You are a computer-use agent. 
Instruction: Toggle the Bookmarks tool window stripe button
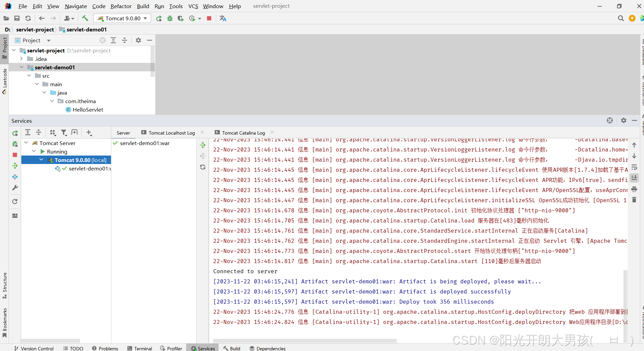pyautogui.click(x=4, y=323)
